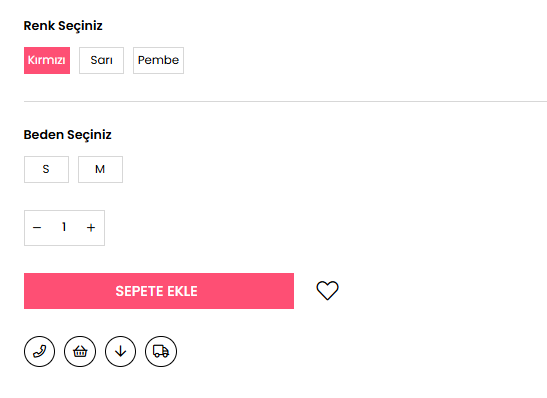Image resolution: width=547 pixels, height=398 pixels.
Task: Click the phone call icon
Action: 39,351
